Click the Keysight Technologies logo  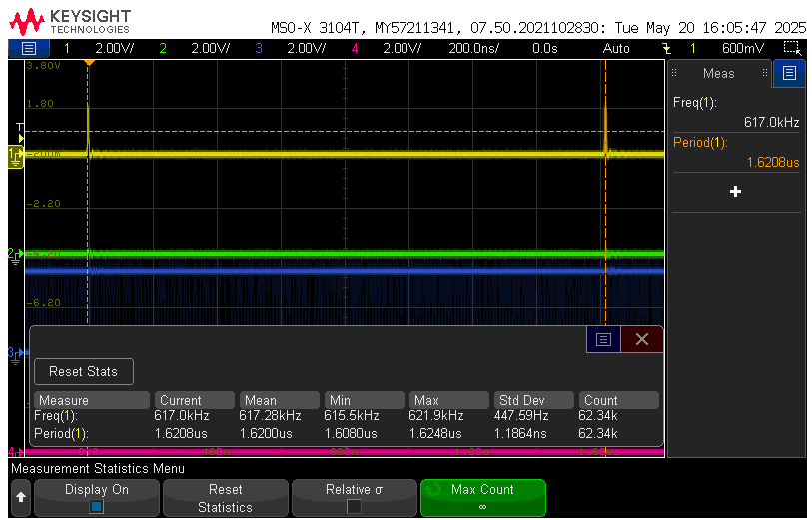point(70,22)
